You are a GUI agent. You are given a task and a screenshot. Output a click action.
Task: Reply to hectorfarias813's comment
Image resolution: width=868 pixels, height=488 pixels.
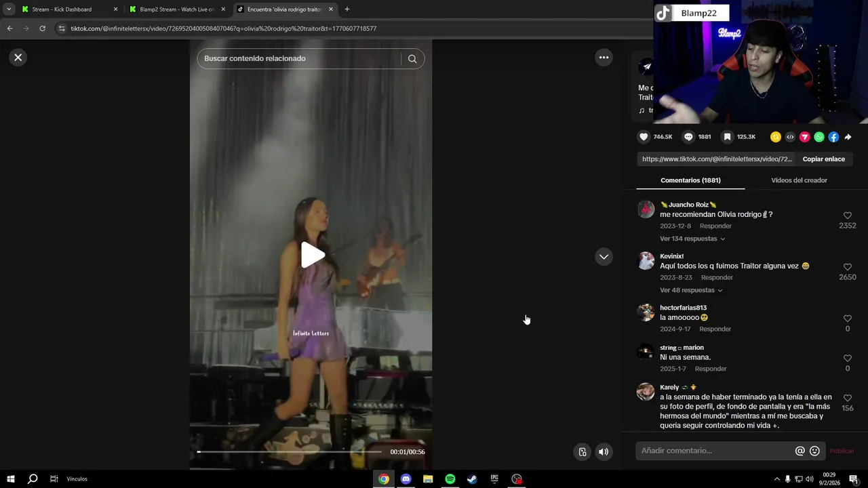pyautogui.click(x=715, y=329)
